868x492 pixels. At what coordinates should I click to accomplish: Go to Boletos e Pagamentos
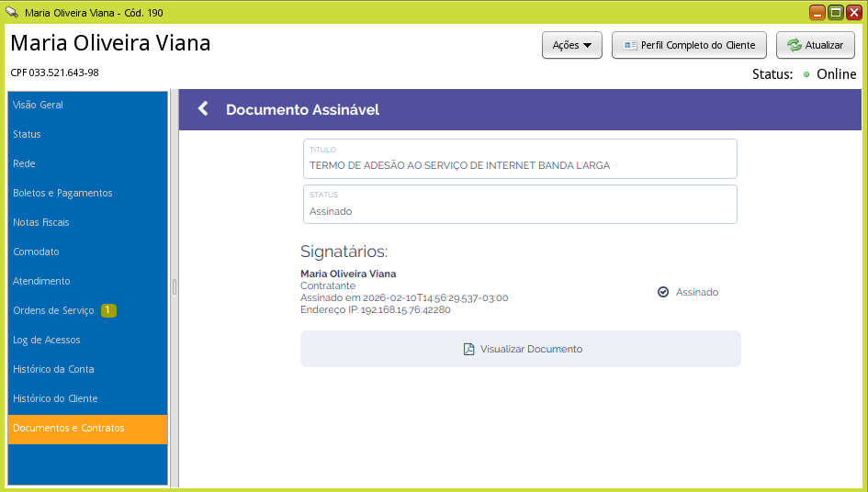tap(87, 193)
